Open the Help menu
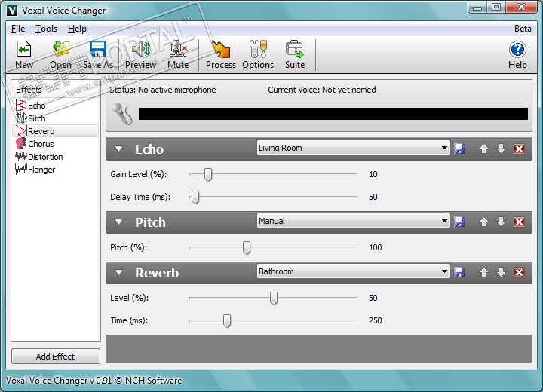The height and width of the screenshot is (392, 543). click(x=77, y=29)
